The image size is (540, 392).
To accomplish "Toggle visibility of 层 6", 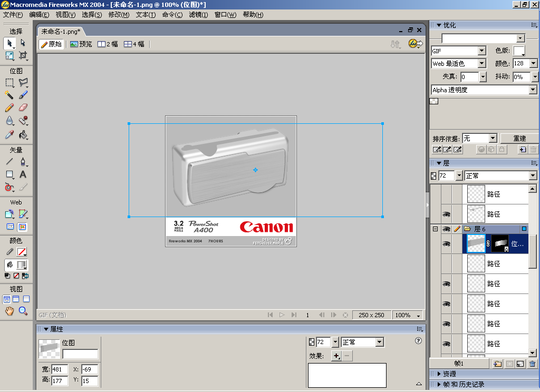I will (446, 229).
